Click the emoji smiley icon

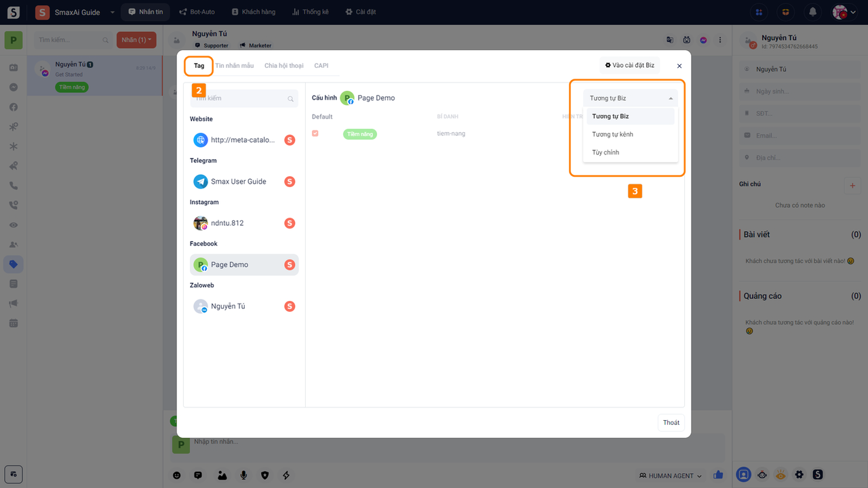177,476
